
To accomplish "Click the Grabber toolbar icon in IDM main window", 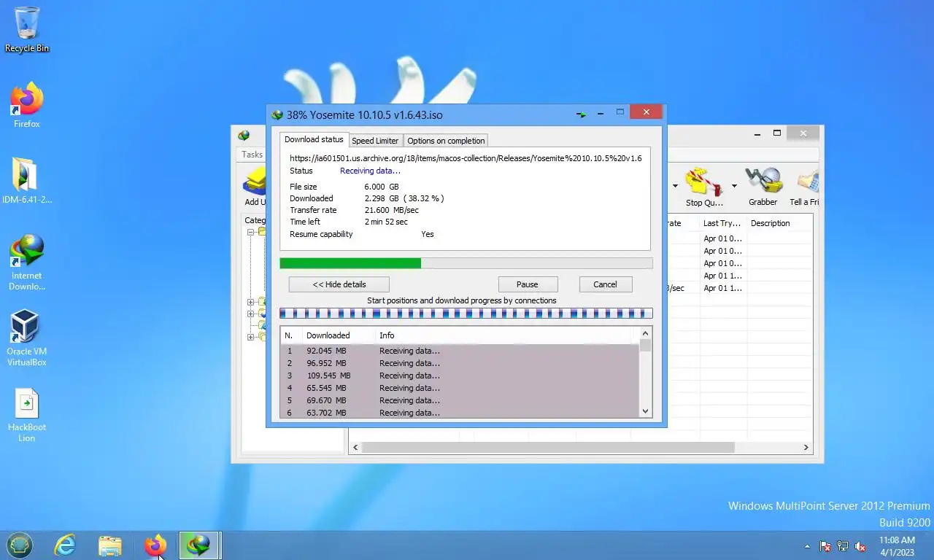I will pyautogui.click(x=763, y=187).
